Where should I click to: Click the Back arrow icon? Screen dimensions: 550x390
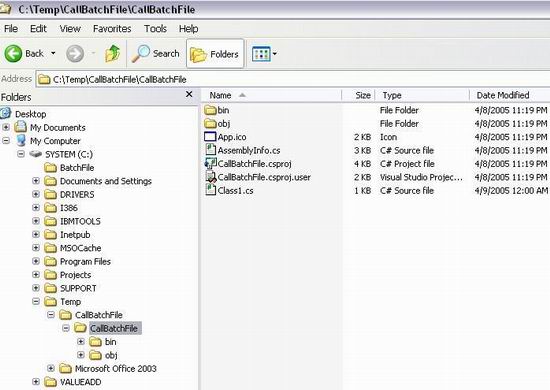[13, 54]
